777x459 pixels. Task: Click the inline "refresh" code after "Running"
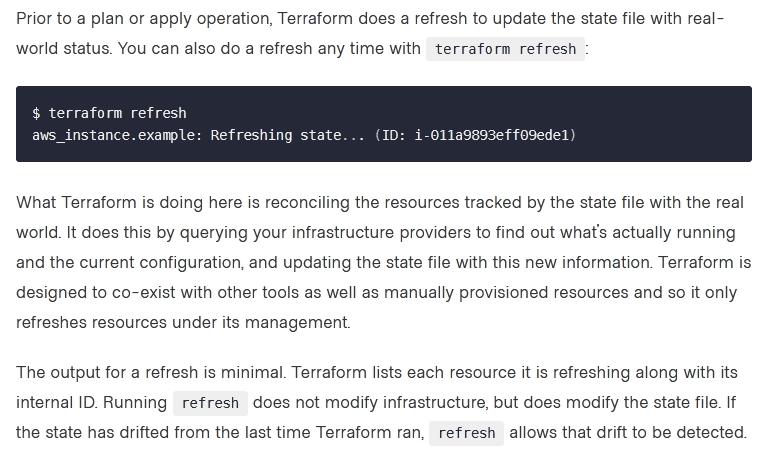(x=210, y=403)
